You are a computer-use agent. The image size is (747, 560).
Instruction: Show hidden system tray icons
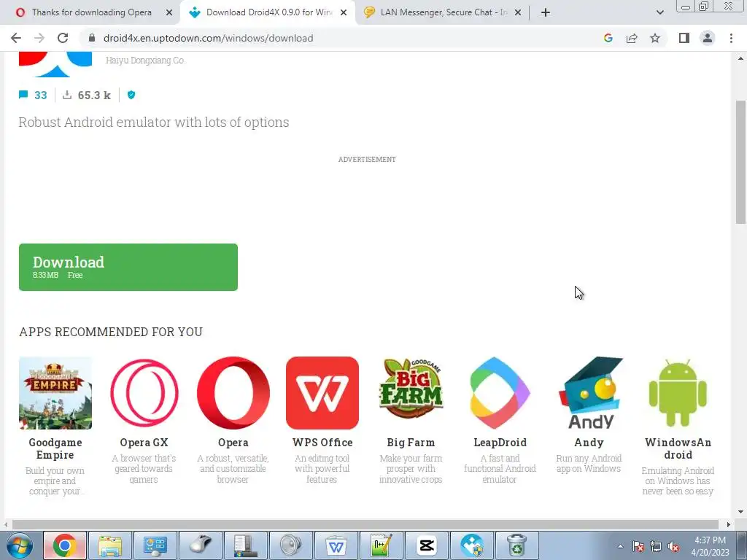(x=620, y=546)
